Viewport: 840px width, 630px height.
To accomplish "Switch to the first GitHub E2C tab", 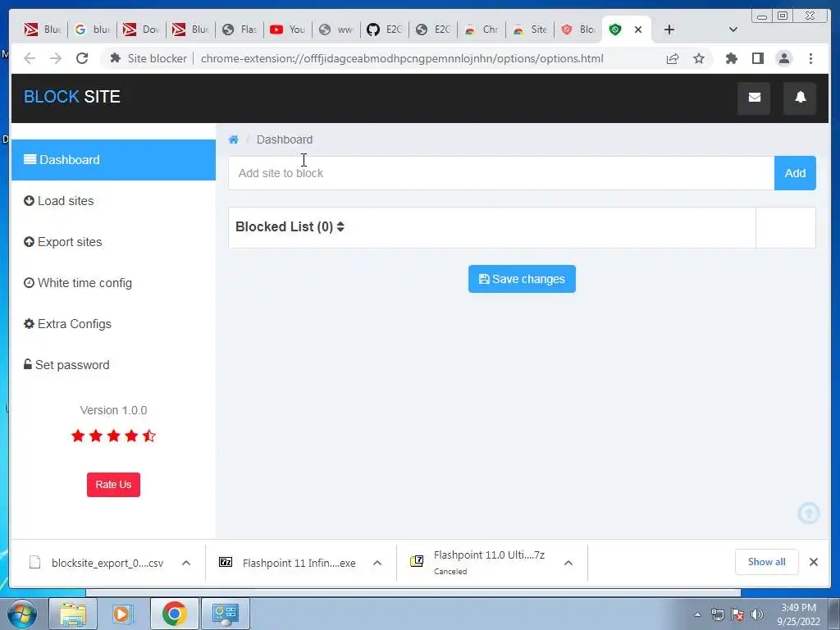I will click(x=384, y=30).
